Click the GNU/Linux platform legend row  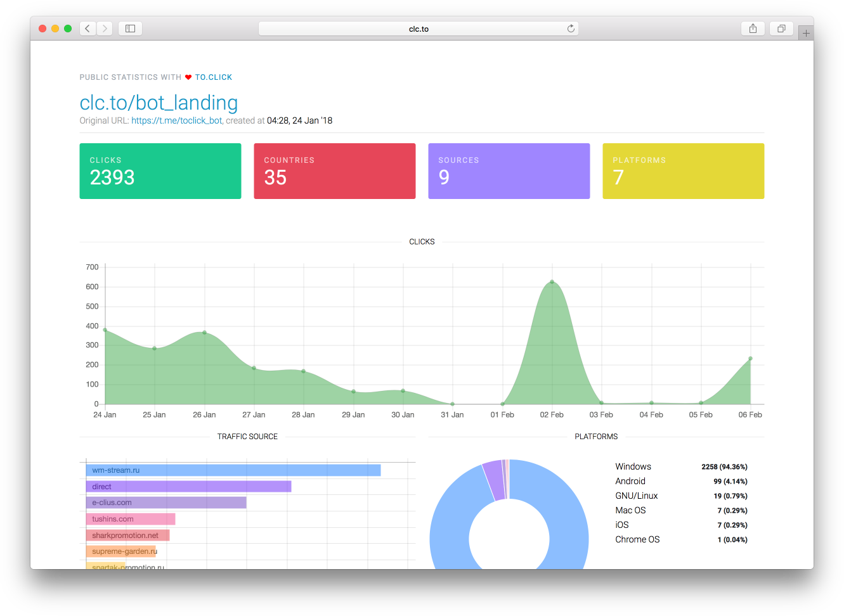[x=681, y=496]
